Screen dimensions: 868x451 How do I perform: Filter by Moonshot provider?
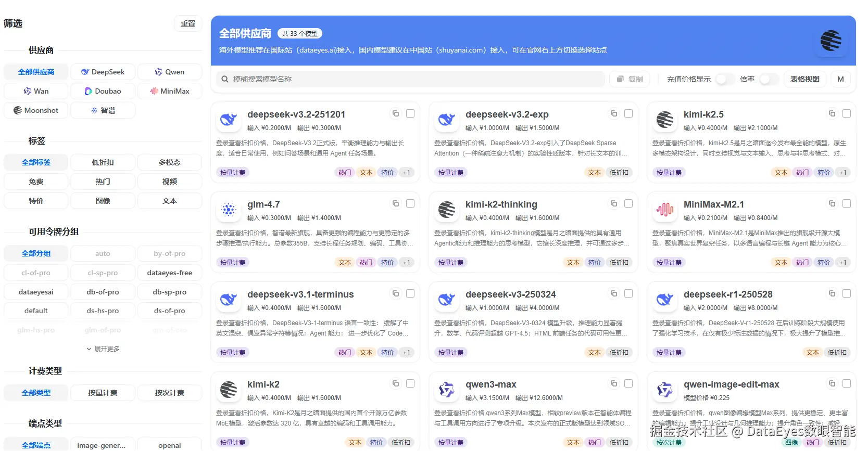click(36, 110)
